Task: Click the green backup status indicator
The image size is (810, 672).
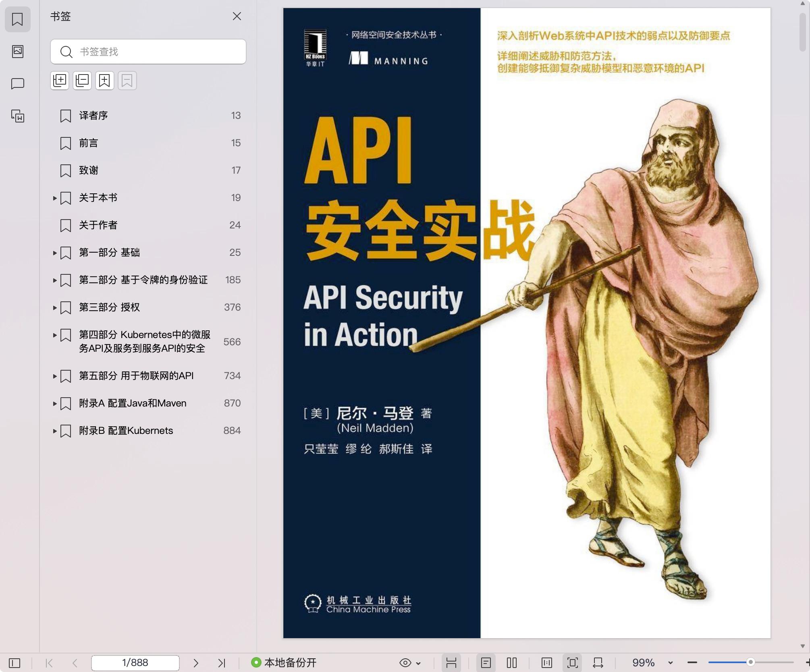Action: click(256, 663)
